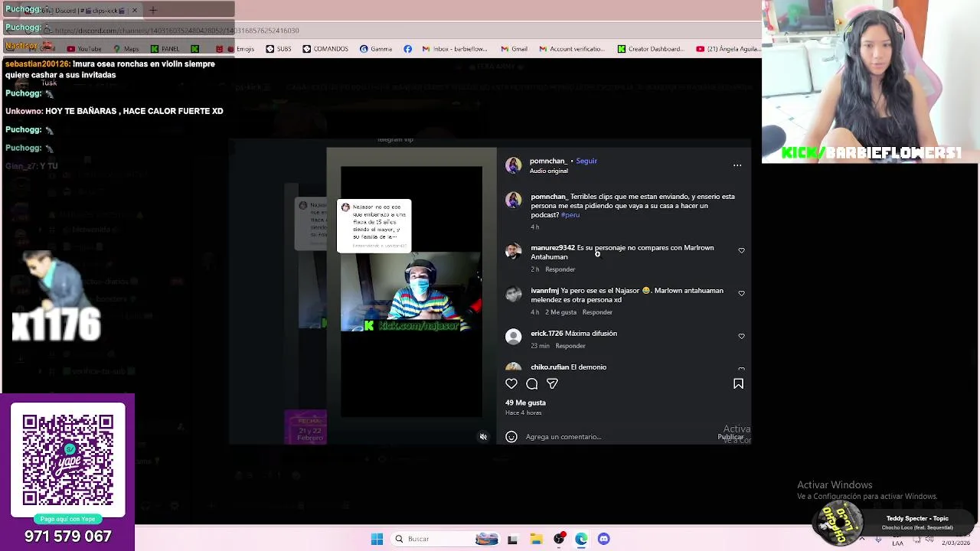Play the reel video in the post
The height and width of the screenshot is (551, 980).
(x=411, y=292)
